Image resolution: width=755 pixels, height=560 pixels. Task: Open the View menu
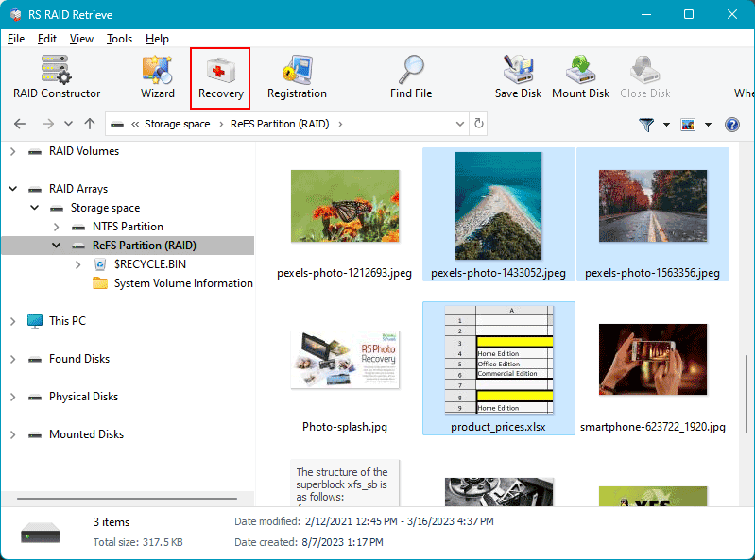tap(81, 39)
